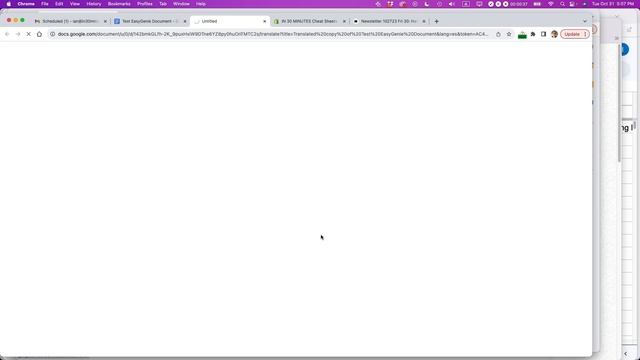This screenshot has height=360, width=640.
Task: Close the IN 30 MINUTES Cheat Sheet tab
Action: tap(344, 21)
